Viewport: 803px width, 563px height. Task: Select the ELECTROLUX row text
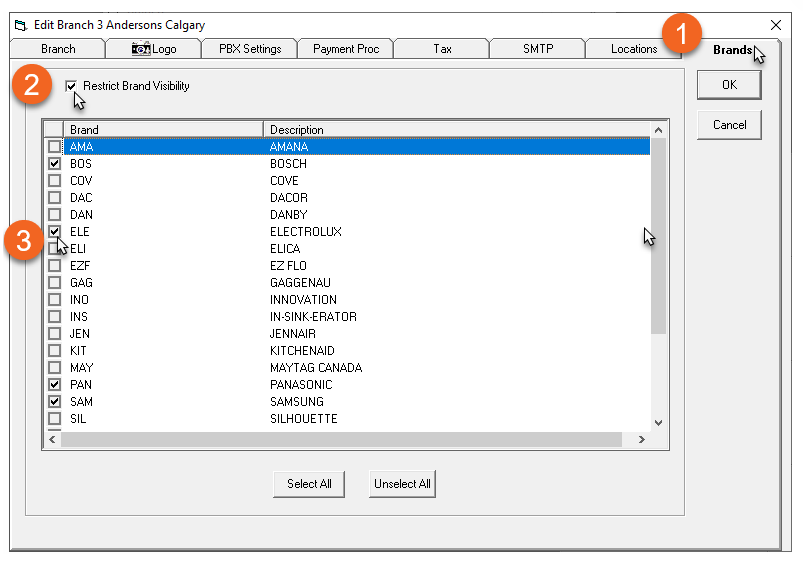tap(306, 231)
